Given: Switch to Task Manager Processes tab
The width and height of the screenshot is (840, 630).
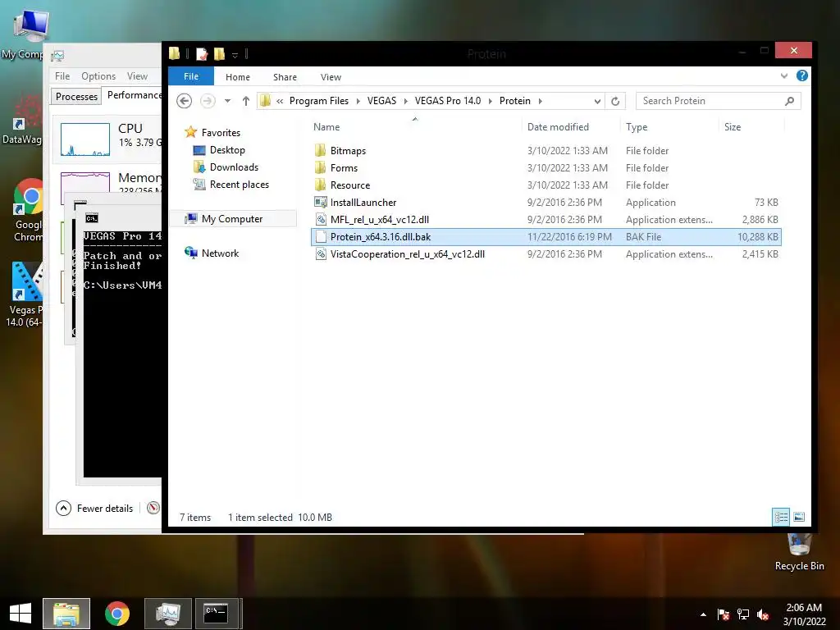Looking at the screenshot, I should pos(76,97).
